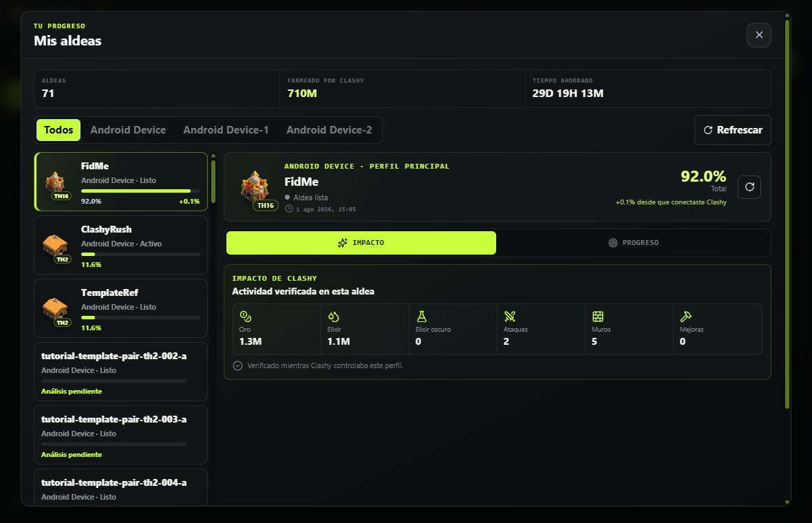
Task: Click the Ataques value 2
Action: [506, 341]
